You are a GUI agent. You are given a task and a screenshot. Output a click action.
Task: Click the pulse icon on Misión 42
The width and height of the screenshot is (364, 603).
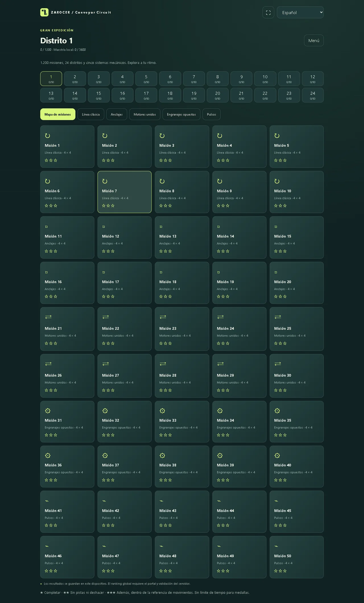tap(104, 501)
